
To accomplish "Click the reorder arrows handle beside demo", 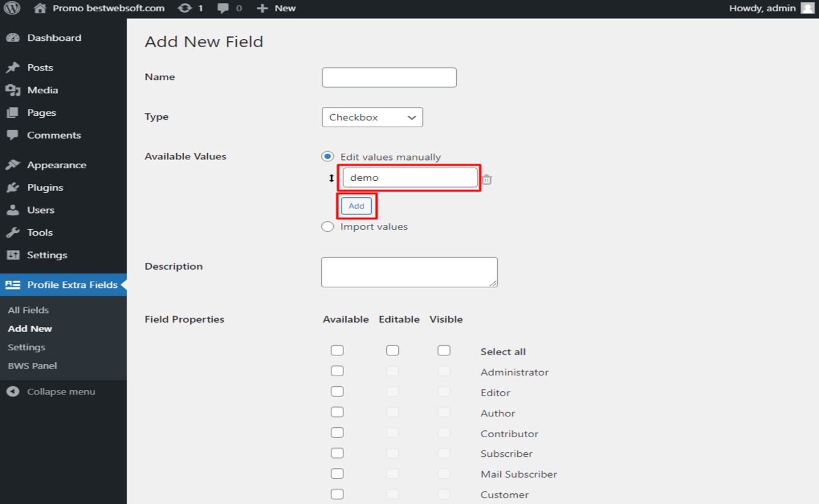I will 331,178.
